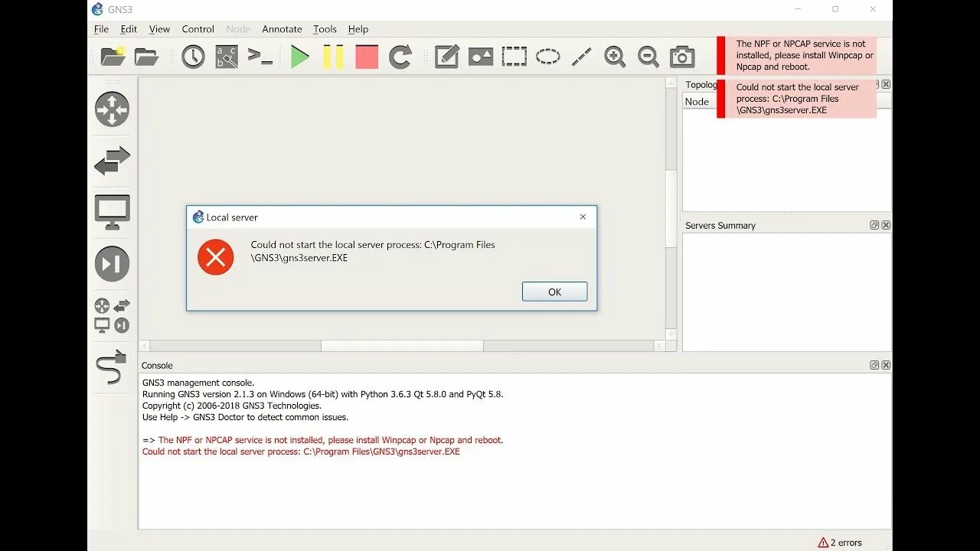Undock the Console panel

(874, 365)
